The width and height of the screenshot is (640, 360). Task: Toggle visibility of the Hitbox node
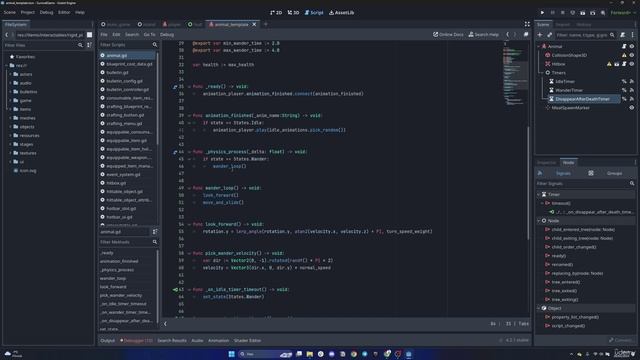tap(632, 64)
